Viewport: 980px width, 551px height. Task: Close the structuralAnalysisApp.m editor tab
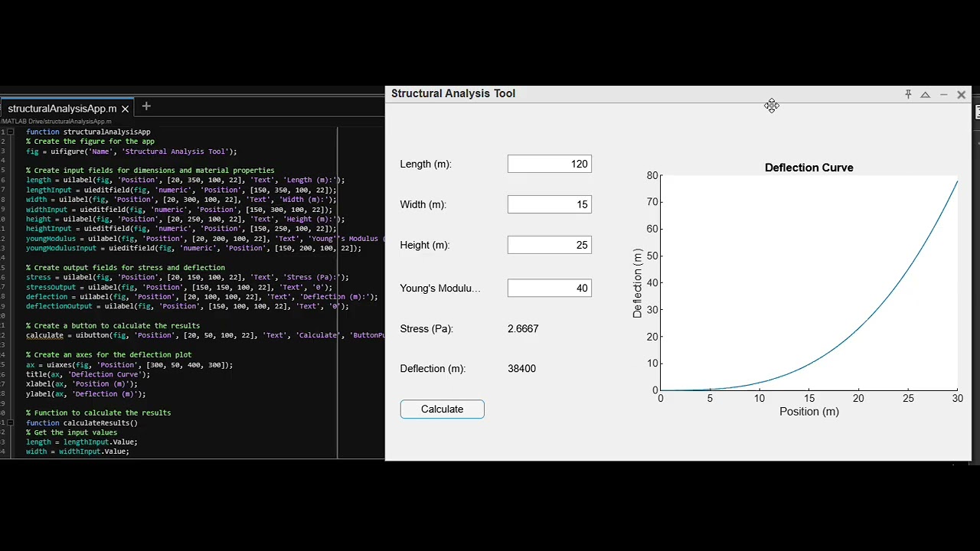point(125,109)
